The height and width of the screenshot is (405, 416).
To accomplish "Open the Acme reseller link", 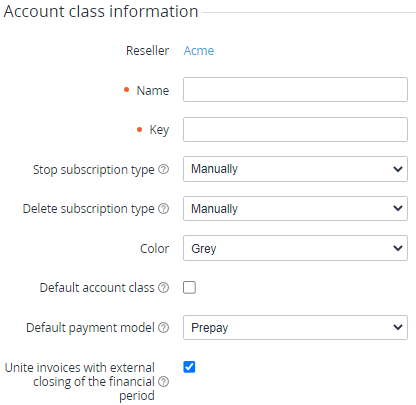I will pos(199,51).
